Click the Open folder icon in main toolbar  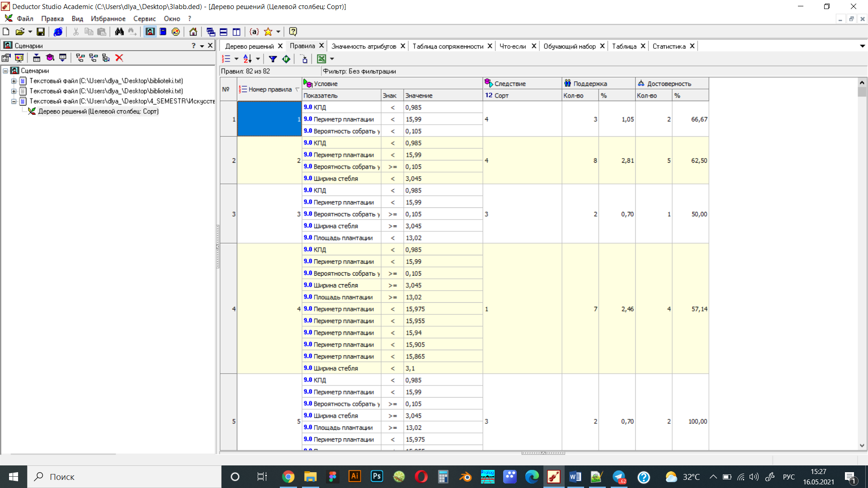(19, 32)
